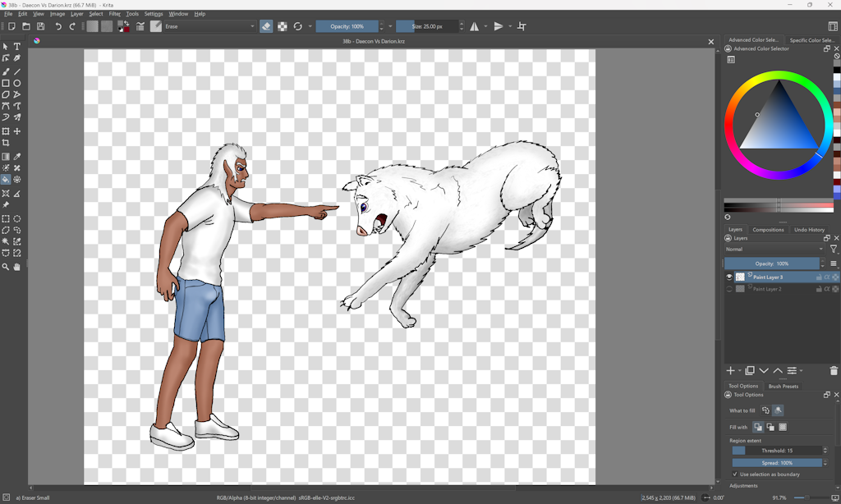The image size is (841, 504).
Task: Switch to the Undo History tab
Action: point(809,230)
